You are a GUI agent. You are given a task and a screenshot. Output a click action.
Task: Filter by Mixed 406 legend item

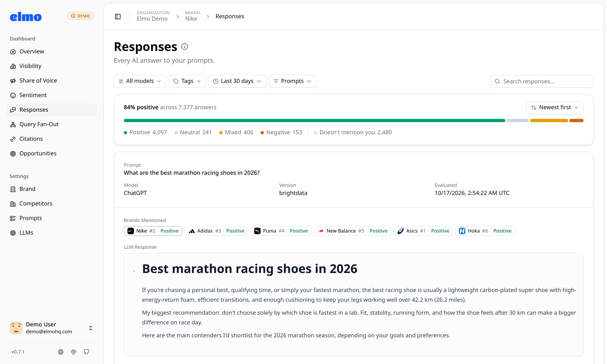pos(236,132)
